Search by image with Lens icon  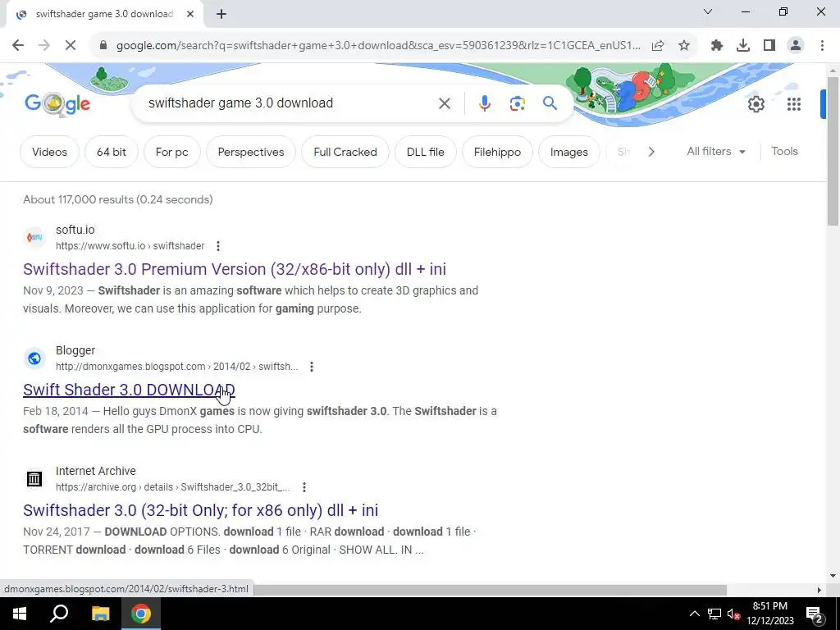tap(517, 103)
